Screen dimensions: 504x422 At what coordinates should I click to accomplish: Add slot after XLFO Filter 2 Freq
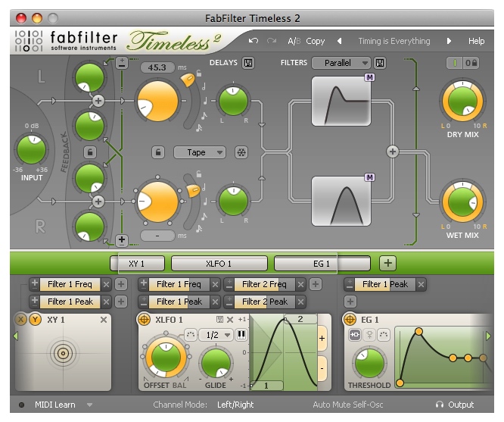[316, 284]
